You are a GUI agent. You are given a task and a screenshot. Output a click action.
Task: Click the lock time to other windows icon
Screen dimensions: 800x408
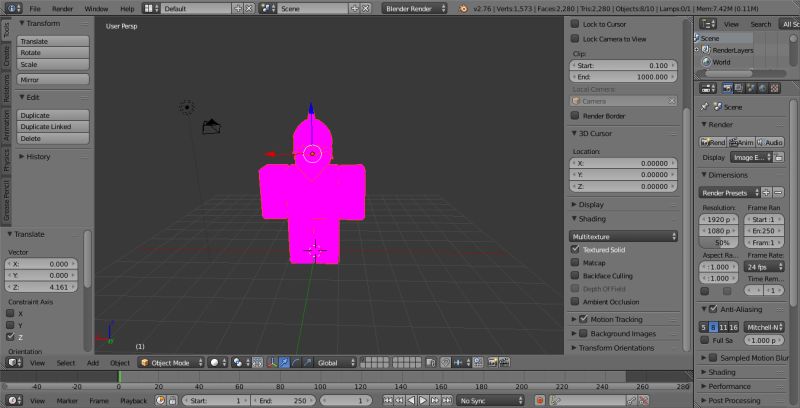point(172,400)
